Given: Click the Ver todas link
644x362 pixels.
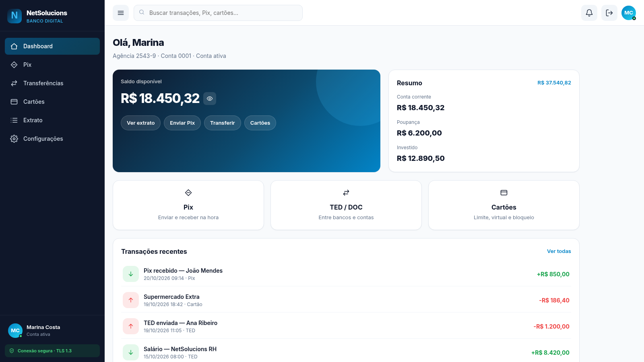Looking at the screenshot, I should pos(559,251).
